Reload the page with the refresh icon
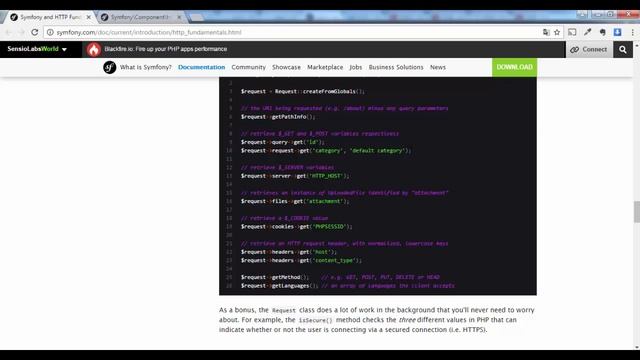The height and width of the screenshot is (360, 640). tap(35, 32)
